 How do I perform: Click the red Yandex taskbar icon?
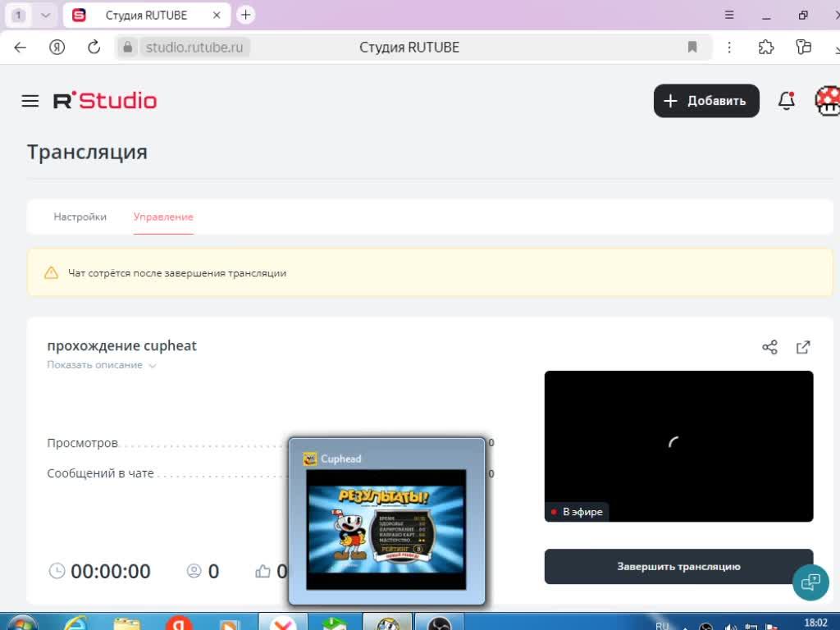click(178, 623)
